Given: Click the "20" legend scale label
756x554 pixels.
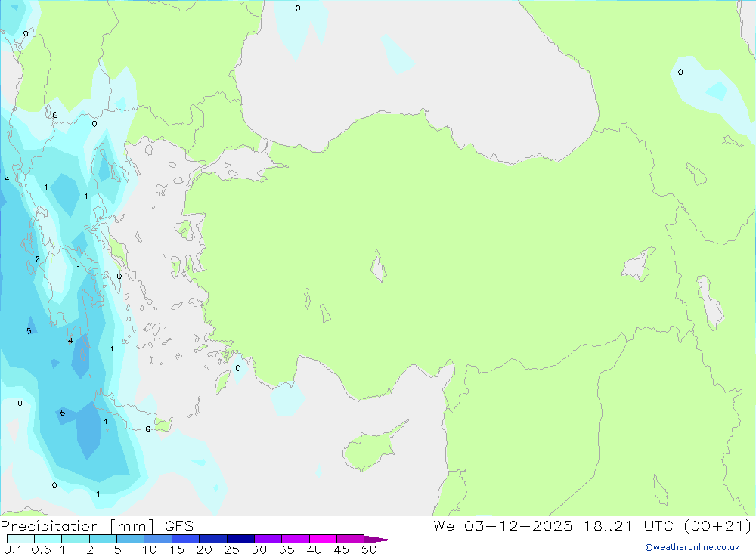Looking at the screenshot, I should coord(204,549).
